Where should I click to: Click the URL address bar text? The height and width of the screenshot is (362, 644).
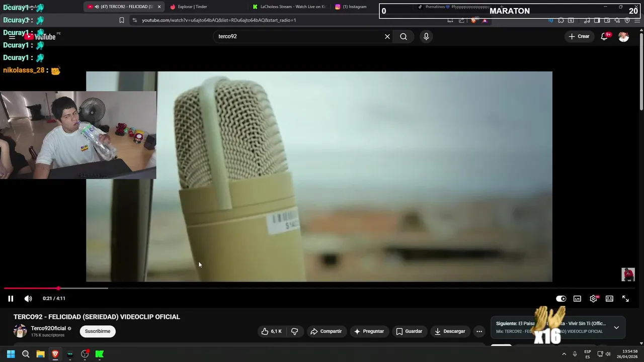(219, 20)
